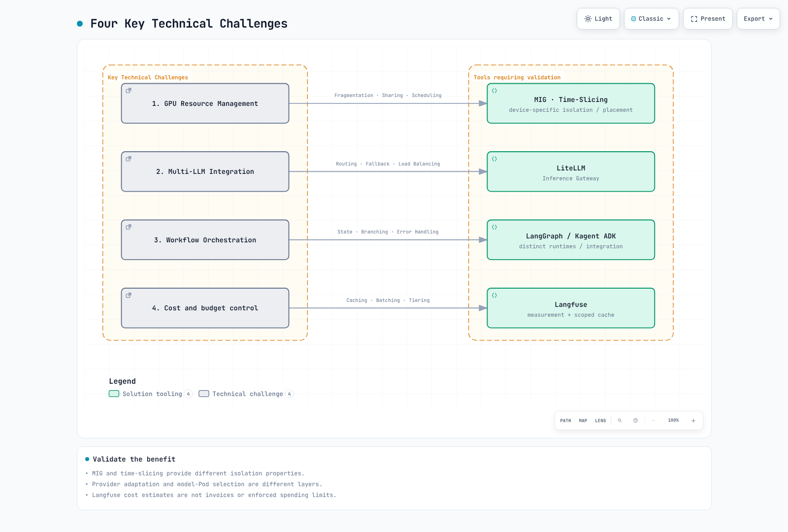Click code icon on LiteLLM node

click(494, 159)
